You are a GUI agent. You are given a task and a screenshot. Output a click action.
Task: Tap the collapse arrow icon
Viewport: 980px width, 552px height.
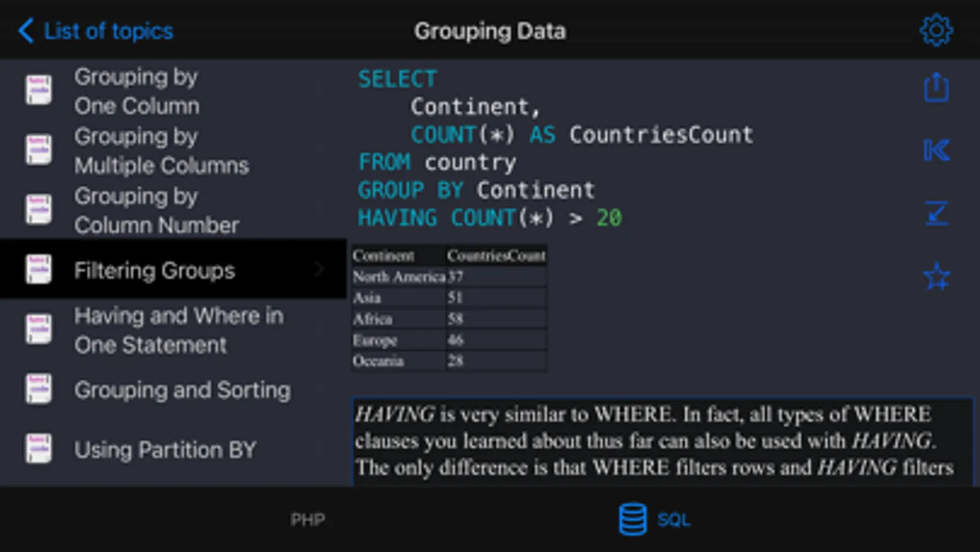(x=936, y=213)
